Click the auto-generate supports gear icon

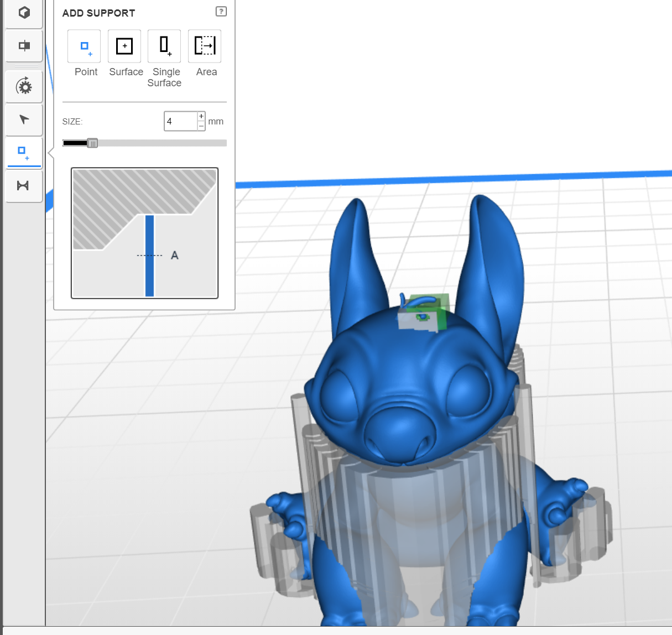click(x=24, y=86)
